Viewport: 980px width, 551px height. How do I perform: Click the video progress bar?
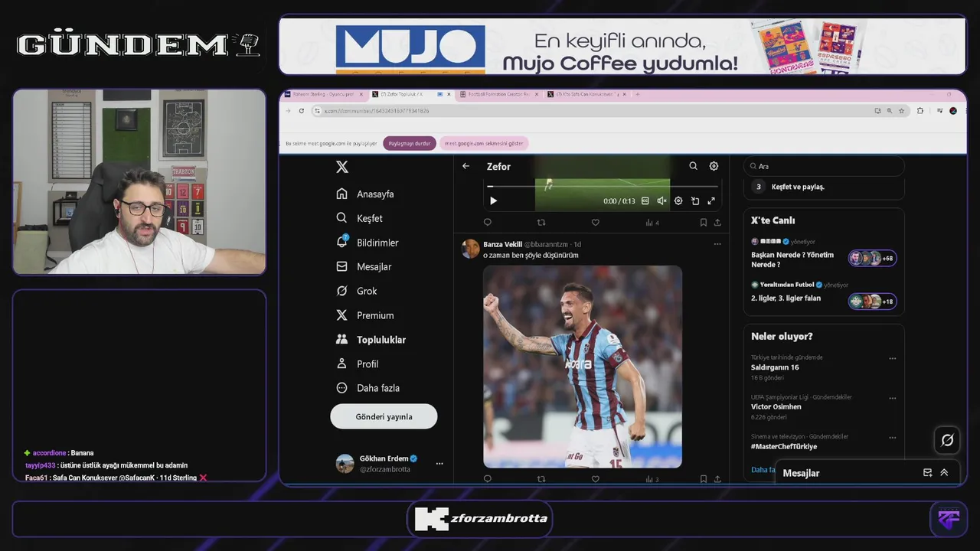click(603, 186)
